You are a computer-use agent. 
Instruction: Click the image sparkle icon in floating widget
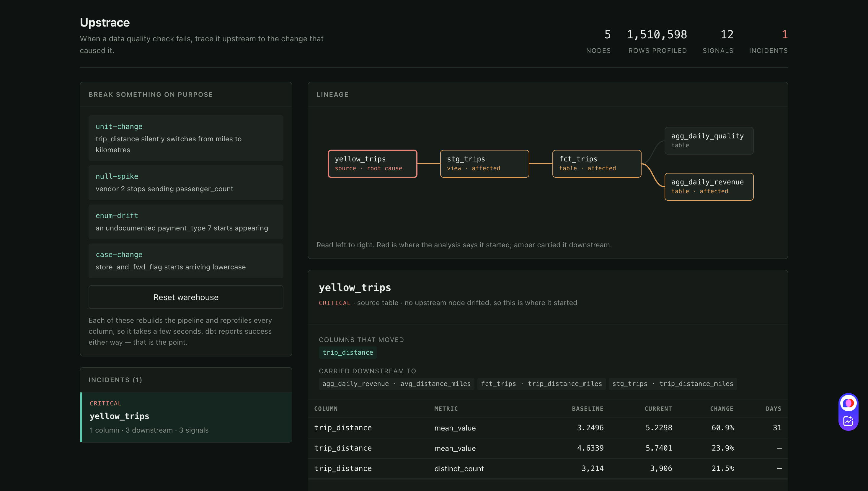click(x=848, y=420)
